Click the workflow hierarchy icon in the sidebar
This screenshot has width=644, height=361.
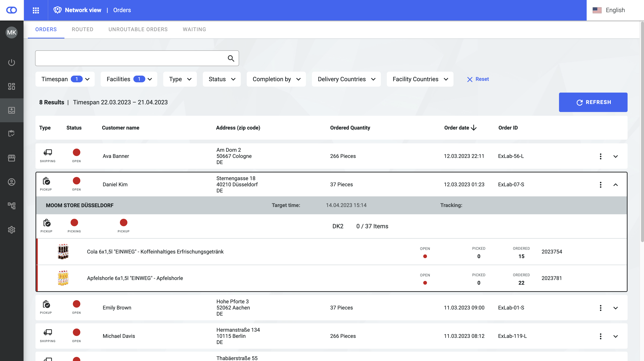tap(12, 206)
